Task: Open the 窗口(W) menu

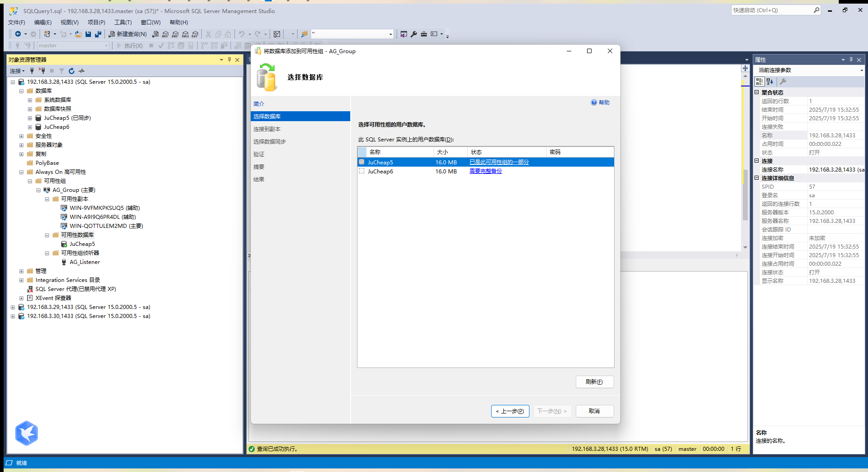Action: [150, 23]
